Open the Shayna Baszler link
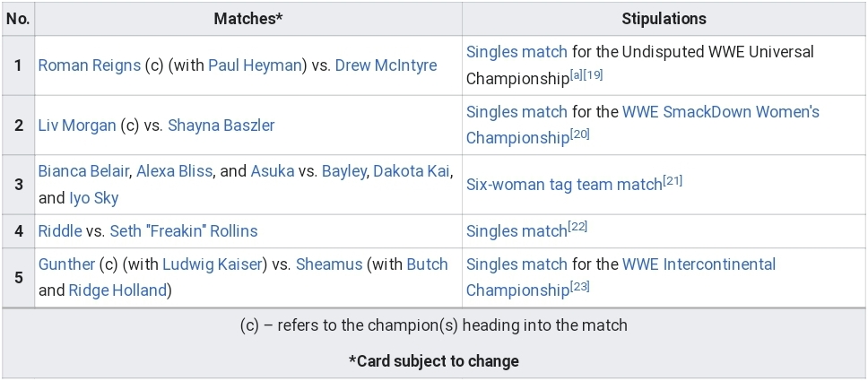This screenshot has height=381, width=868. tap(221, 126)
